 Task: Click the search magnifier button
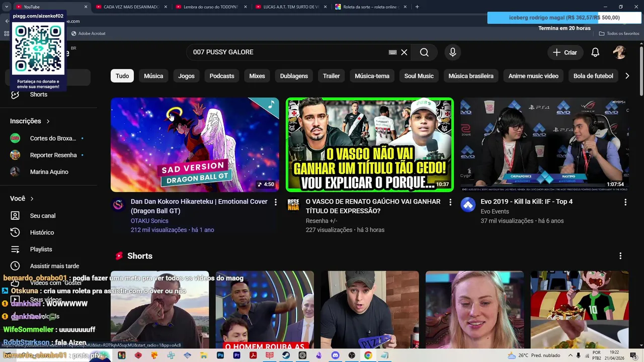(424, 52)
